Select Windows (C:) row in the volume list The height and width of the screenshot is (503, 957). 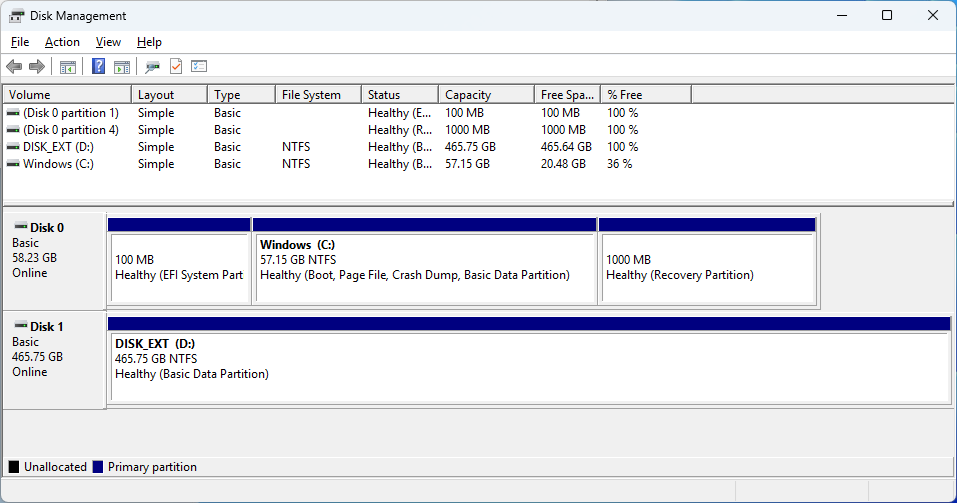coord(58,164)
